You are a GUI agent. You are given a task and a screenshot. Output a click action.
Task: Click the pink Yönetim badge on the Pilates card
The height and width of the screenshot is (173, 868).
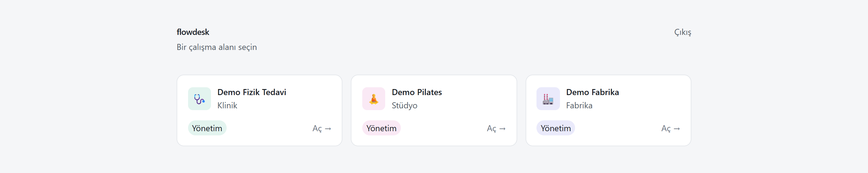tap(382, 128)
